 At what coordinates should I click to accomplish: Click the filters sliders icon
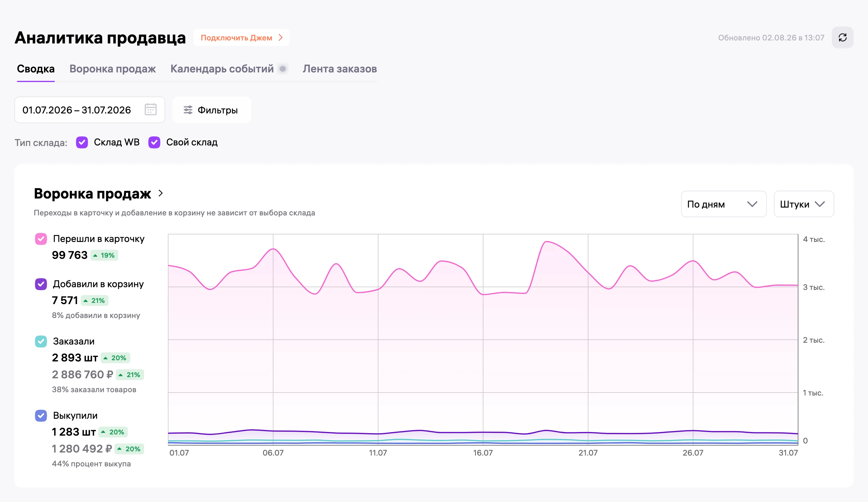(x=188, y=110)
